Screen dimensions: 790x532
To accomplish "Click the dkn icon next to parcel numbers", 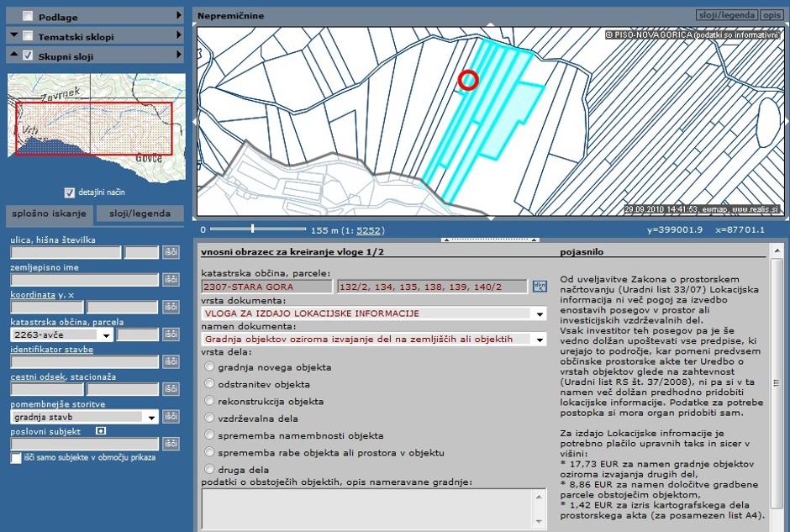I will tap(538, 286).
